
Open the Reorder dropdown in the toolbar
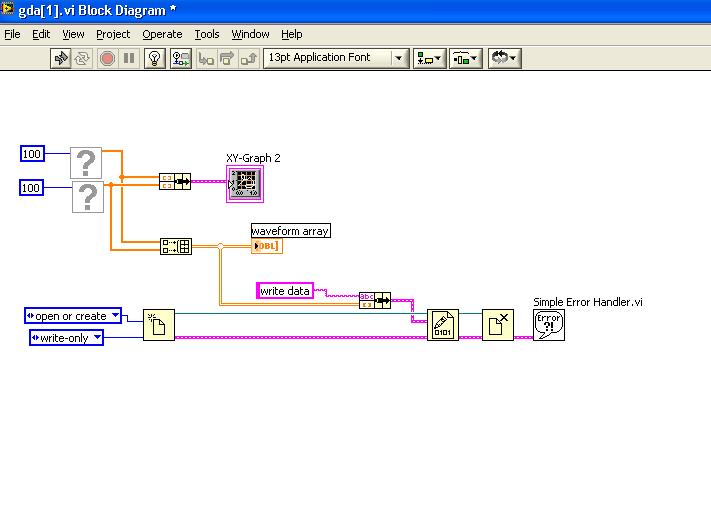click(505, 58)
